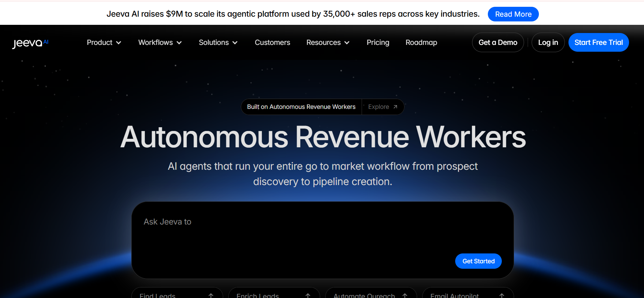
Task: Open the Resources dropdown menu
Action: [328, 43]
